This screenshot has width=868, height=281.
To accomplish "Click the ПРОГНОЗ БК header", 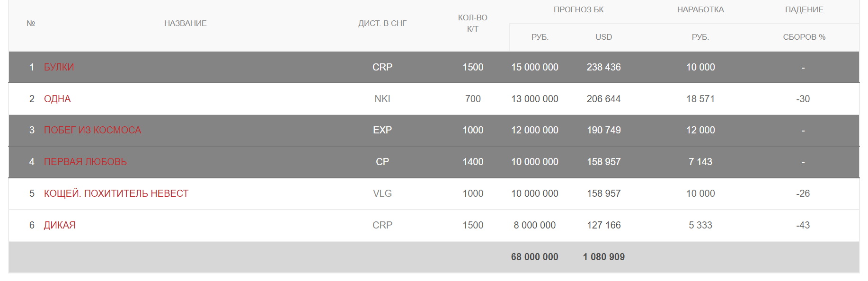I will point(578,9).
